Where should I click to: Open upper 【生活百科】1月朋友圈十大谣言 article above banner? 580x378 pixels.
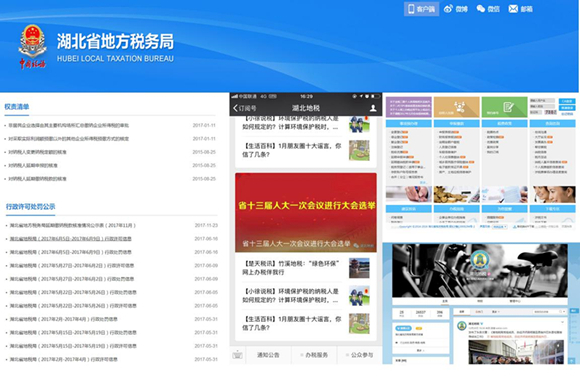pos(306,150)
